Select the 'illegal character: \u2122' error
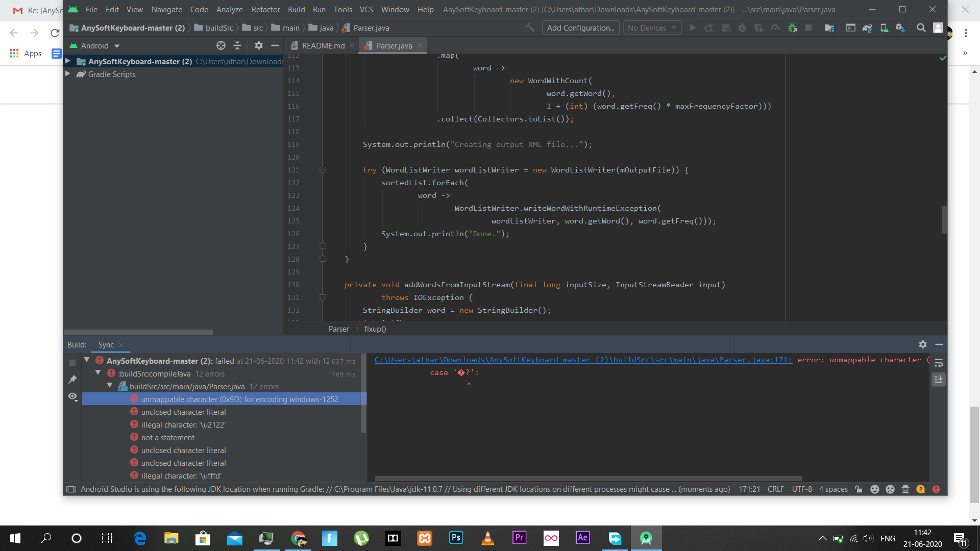The width and height of the screenshot is (980, 551). pos(183,425)
